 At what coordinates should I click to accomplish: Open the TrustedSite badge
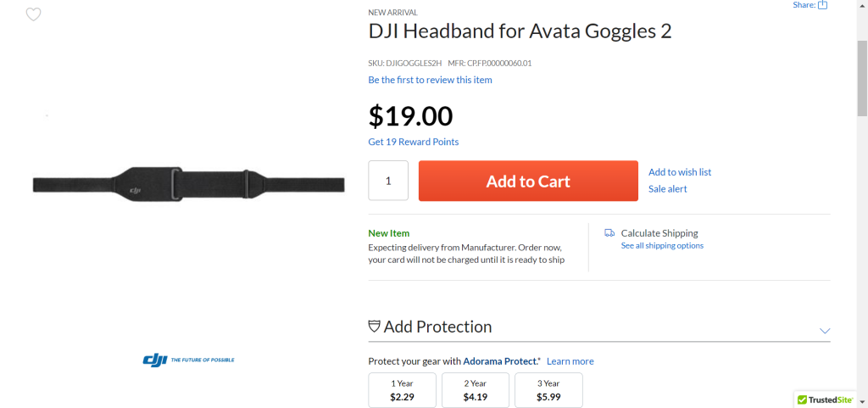[826, 399]
